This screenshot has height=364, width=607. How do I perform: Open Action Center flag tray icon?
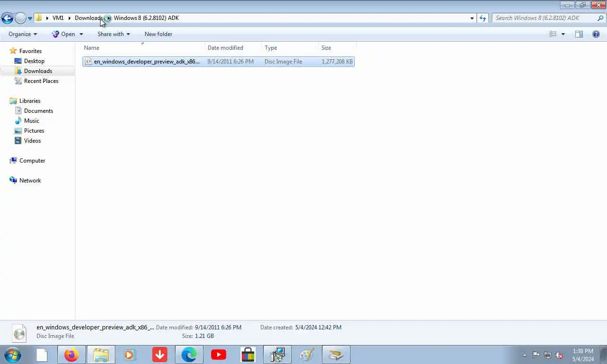pos(536,355)
